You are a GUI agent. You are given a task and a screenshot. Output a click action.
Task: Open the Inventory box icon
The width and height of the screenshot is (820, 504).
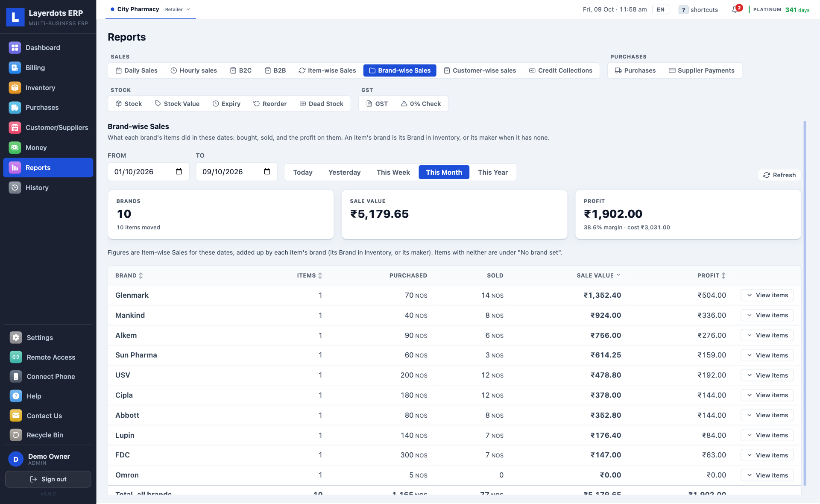click(x=15, y=88)
